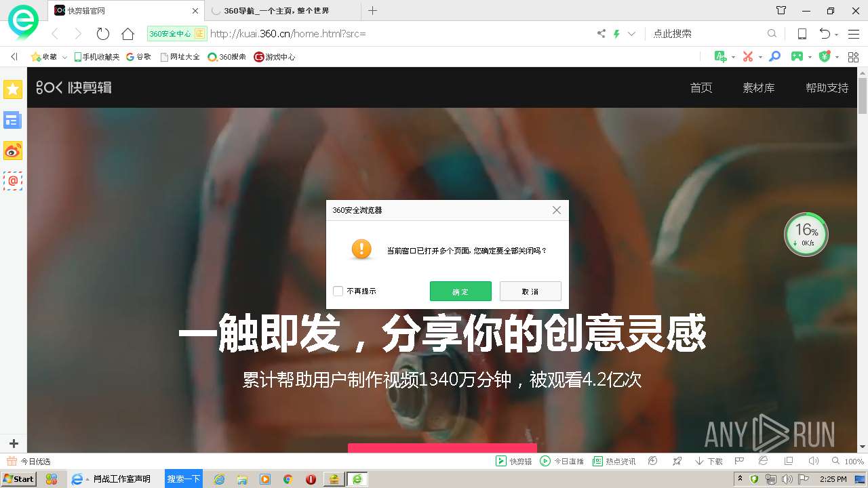Click the green shield wallet icon
The height and width of the screenshot is (488, 868).
[825, 57]
